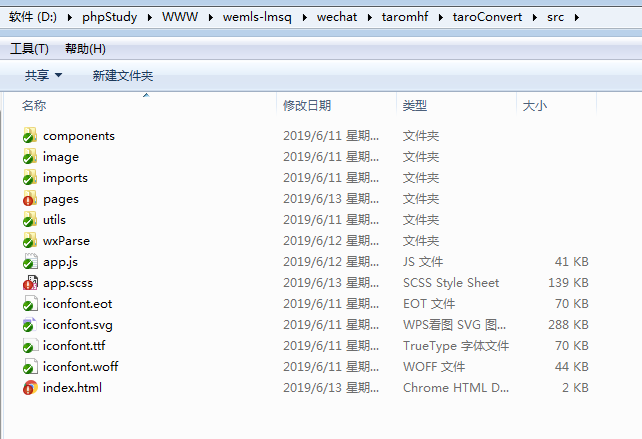Viewport: 642px width, 439px height.
Task: Select the app.scss file name
Action: click(68, 283)
